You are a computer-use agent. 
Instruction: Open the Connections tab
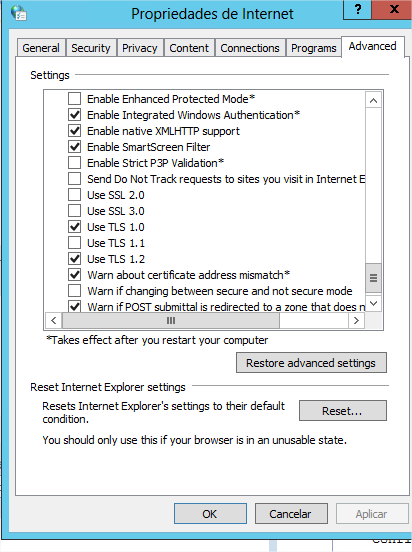coord(250,48)
